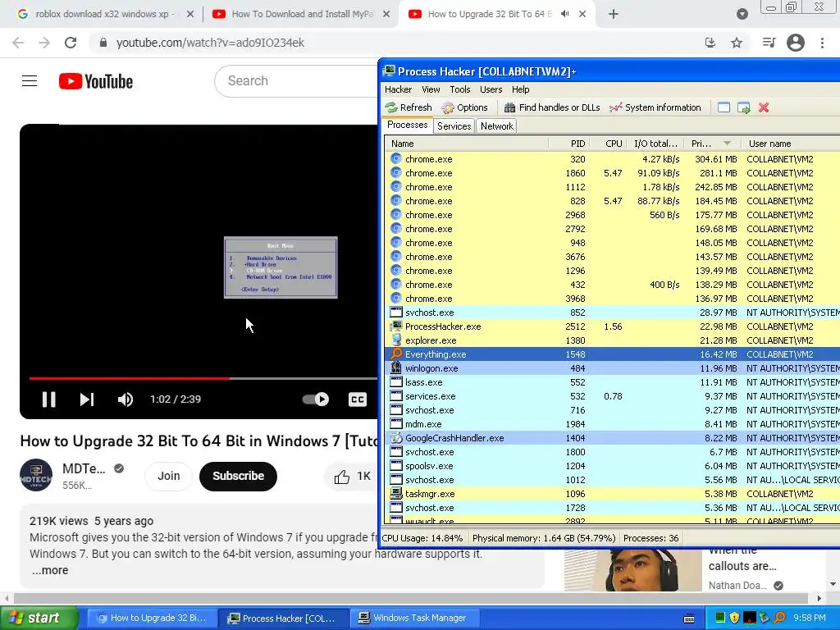Viewport: 840px width, 630px height.
Task: Sort by the PID column header
Action: [569, 144]
